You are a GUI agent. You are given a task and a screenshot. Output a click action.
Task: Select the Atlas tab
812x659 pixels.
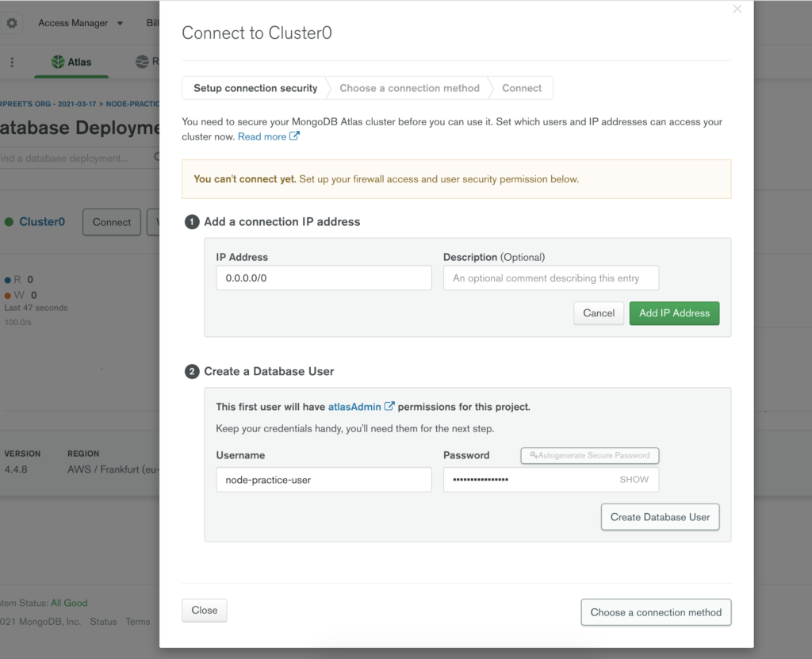click(x=71, y=62)
